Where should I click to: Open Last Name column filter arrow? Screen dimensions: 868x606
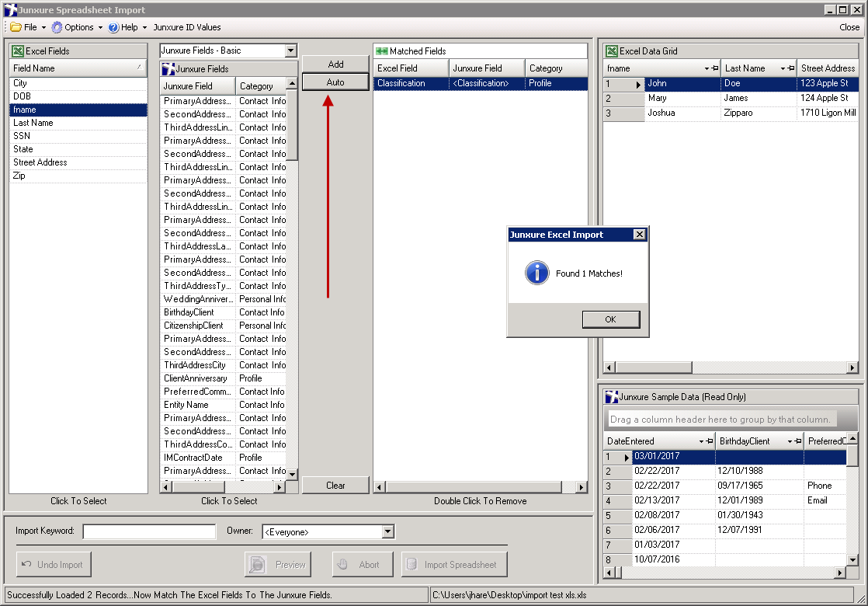783,68
